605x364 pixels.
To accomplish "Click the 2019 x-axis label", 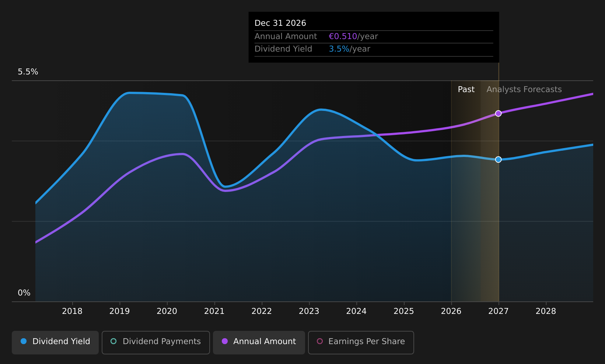I will coord(119,311).
